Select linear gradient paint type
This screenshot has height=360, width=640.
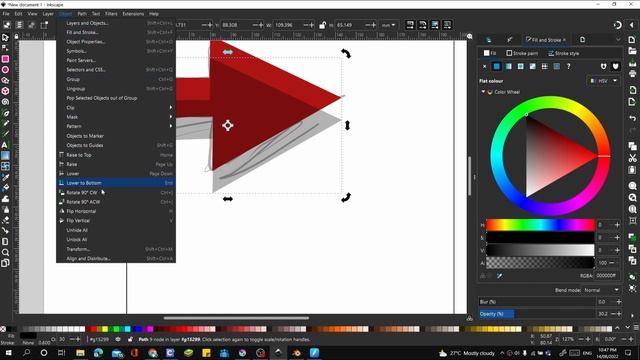509,66
